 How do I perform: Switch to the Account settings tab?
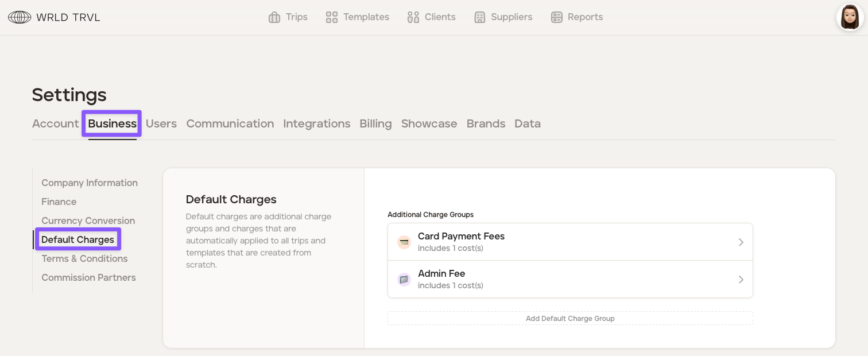coord(55,123)
